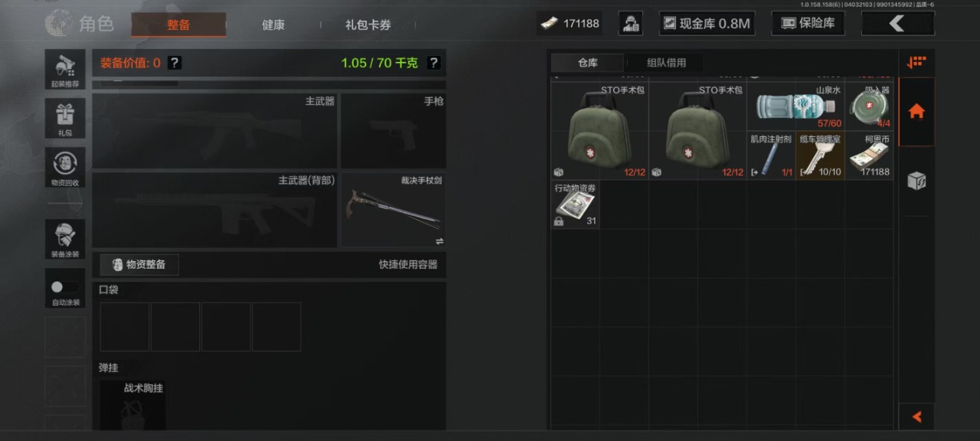Screen dimensions: 980x441
Task: Open the 起装推荐 loadout recommendation icon
Action: pos(65,69)
